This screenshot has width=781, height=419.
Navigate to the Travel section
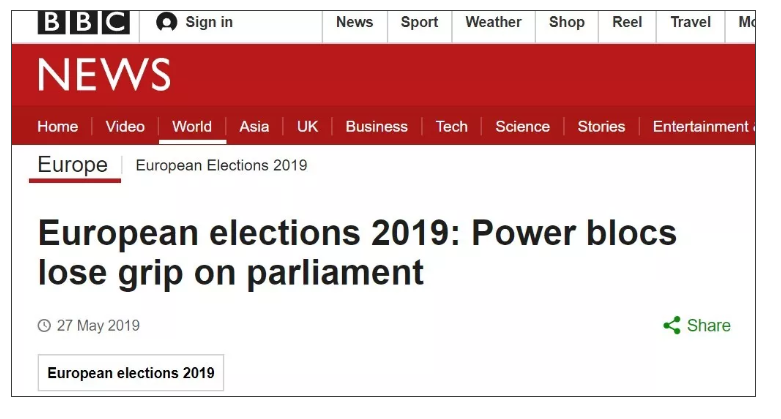(690, 22)
